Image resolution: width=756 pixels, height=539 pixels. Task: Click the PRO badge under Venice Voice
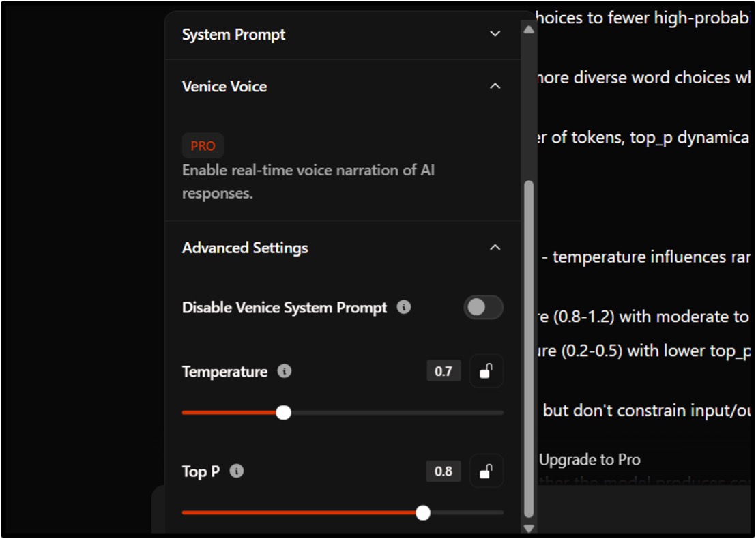coord(203,145)
